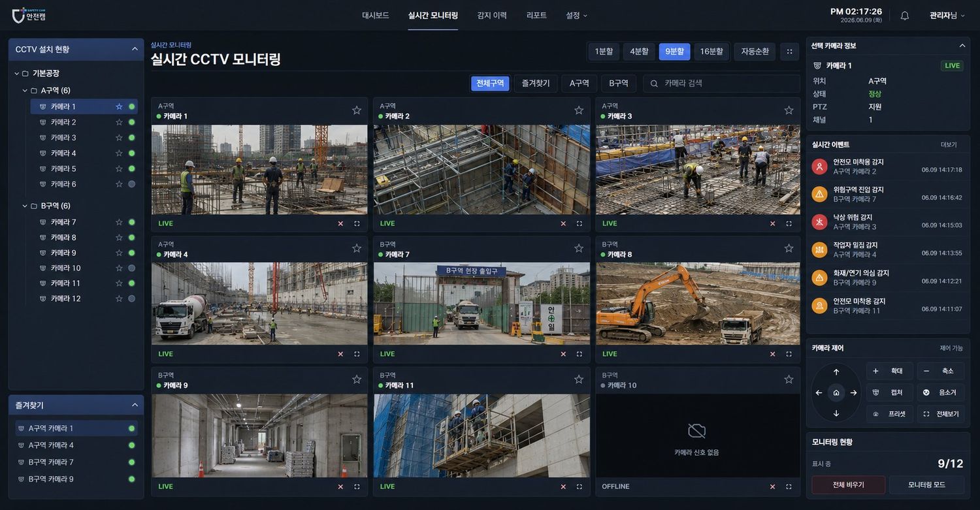Open the 리포트 tab
The height and width of the screenshot is (510, 980).
[536, 15]
